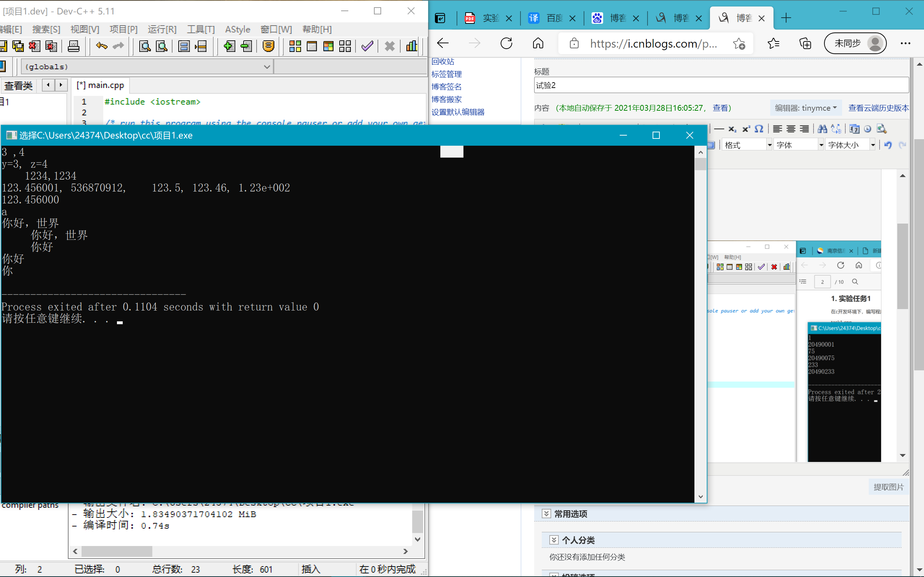Click the superscript x² icon

pyautogui.click(x=746, y=129)
